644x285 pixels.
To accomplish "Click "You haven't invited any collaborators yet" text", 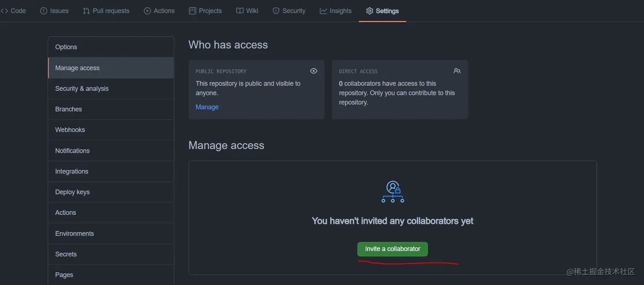I will pyautogui.click(x=392, y=221).
